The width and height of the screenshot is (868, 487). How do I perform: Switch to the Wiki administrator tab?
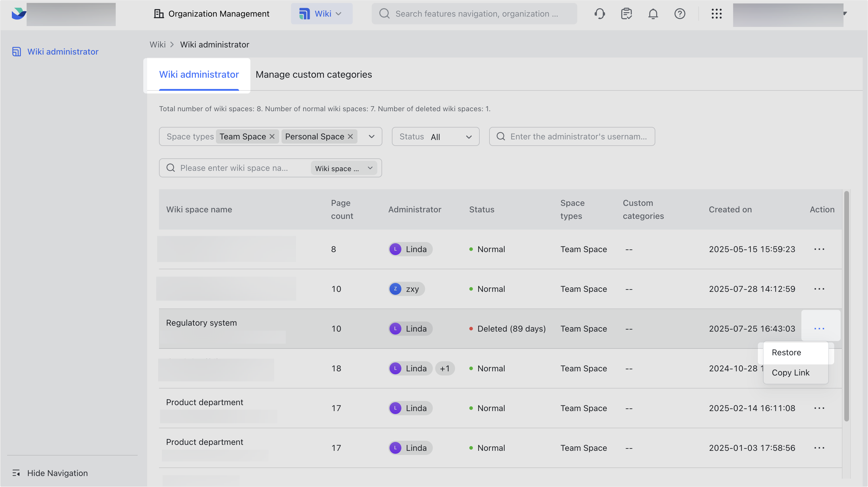[x=199, y=74]
